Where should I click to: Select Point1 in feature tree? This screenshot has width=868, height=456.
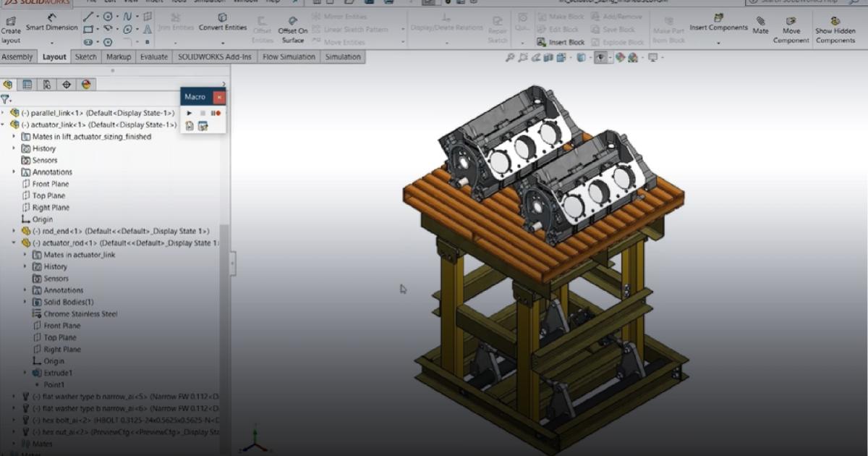(x=54, y=384)
